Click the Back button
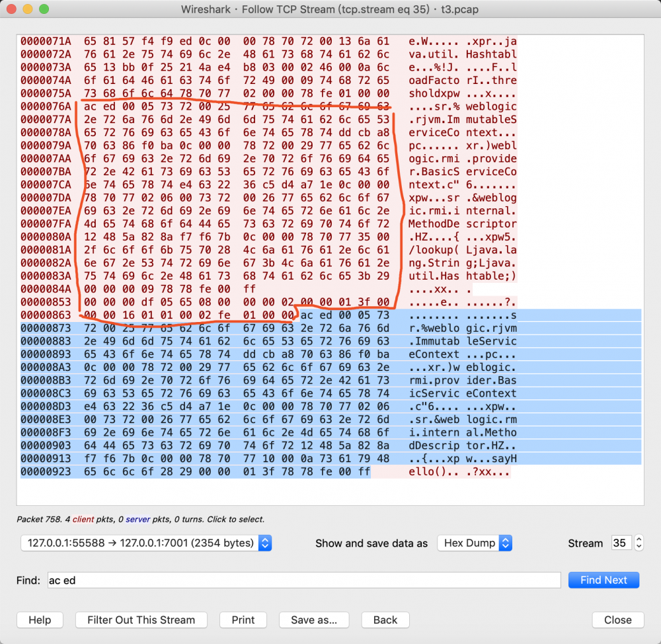Image resolution: width=661 pixels, height=644 pixels. [x=385, y=620]
